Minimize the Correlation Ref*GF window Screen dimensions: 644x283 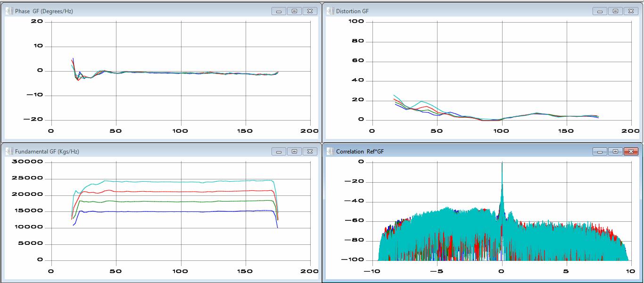[600, 151]
